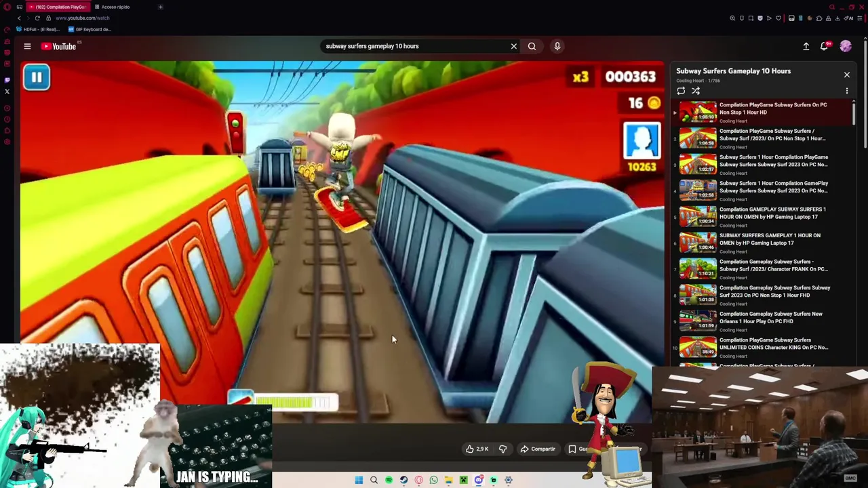This screenshot has height=488, width=868.
Task: Play 'SUBWAY SURFERS GAMEPLAY 1 HOUR ON OMEN' video
Action: 762,243
